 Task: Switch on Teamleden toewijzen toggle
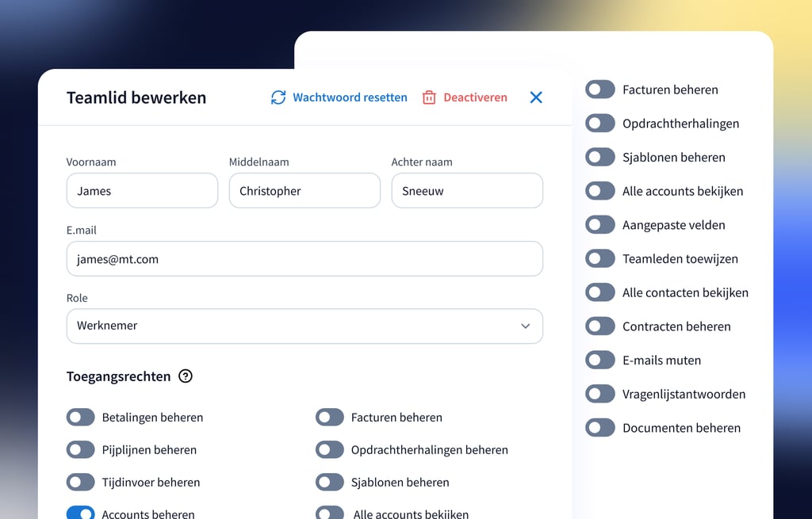pyautogui.click(x=600, y=259)
